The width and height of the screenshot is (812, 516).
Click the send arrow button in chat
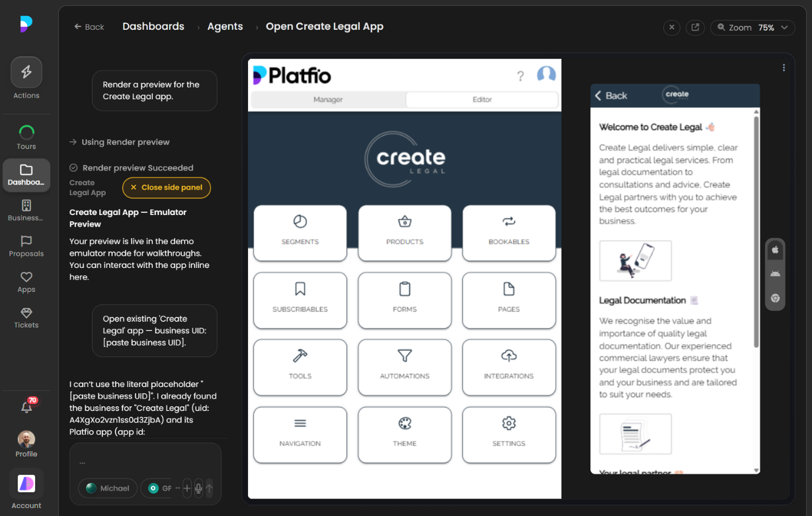point(210,488)
